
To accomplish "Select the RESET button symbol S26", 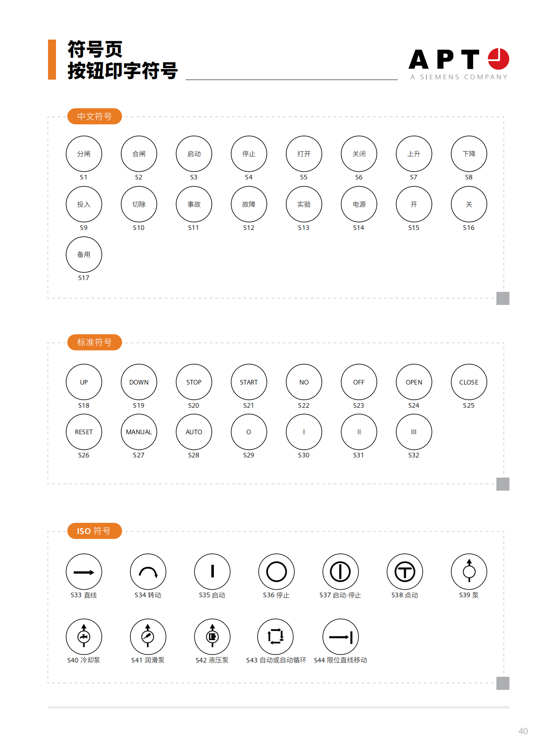I will tap(84, 432).
